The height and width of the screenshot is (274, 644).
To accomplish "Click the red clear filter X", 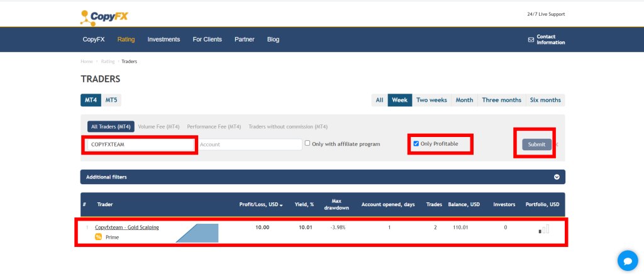I will click(x=557, y=145).
